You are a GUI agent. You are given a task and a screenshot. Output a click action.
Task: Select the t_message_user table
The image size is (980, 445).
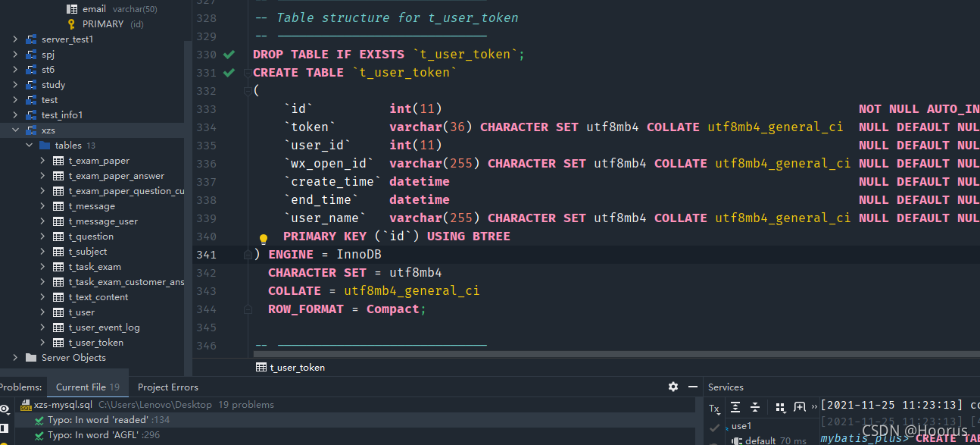[103, 221]
